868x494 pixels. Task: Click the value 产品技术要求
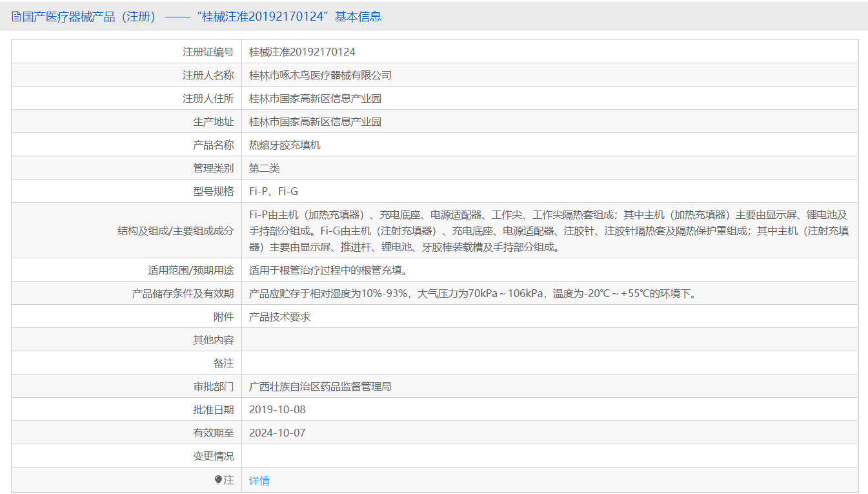pos(279,316)
